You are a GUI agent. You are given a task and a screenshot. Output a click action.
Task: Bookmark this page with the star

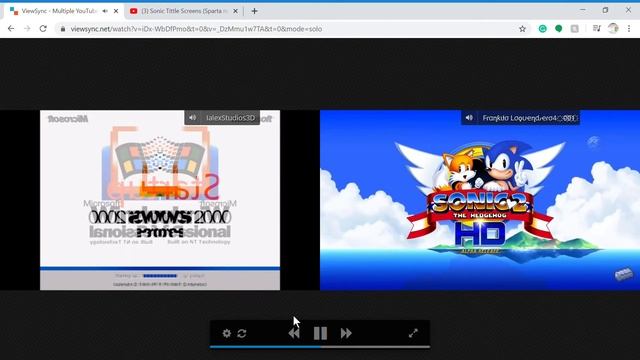[522, 29]
